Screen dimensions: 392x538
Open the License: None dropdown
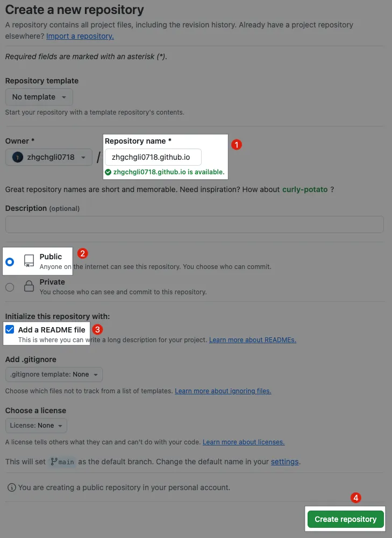coord(37,426)
